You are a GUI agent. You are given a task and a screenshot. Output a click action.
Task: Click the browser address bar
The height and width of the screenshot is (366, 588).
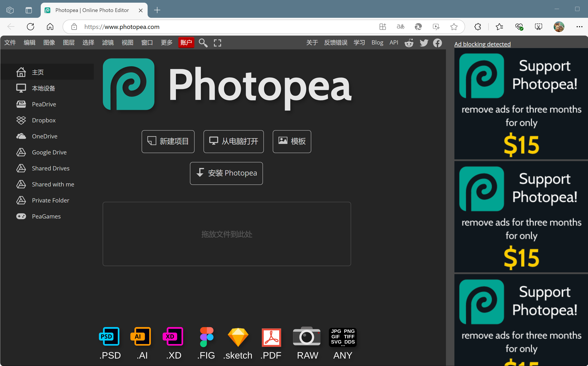218,27
